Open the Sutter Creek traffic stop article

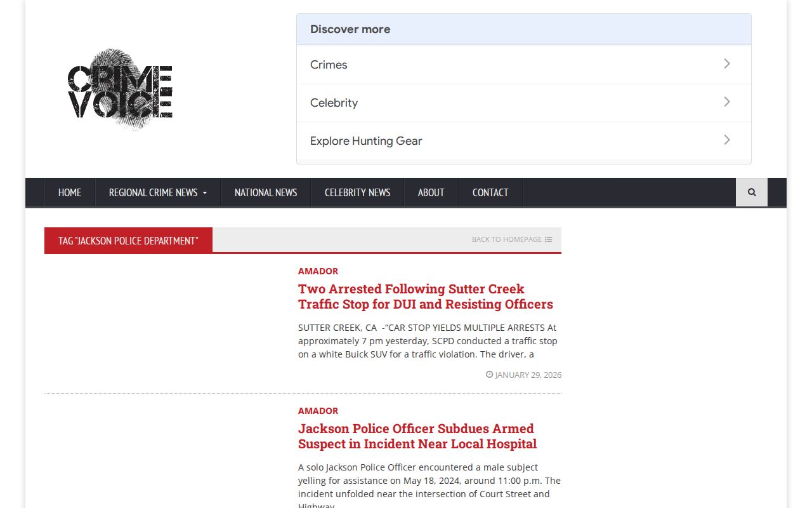(426, 297)
